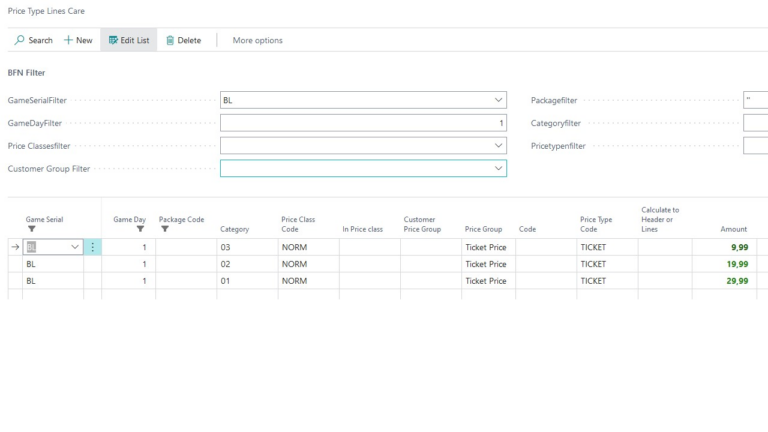The width and height of the screenshot is (768, 432).
Task: Click the Search magnifier icon
Action: 20,40
